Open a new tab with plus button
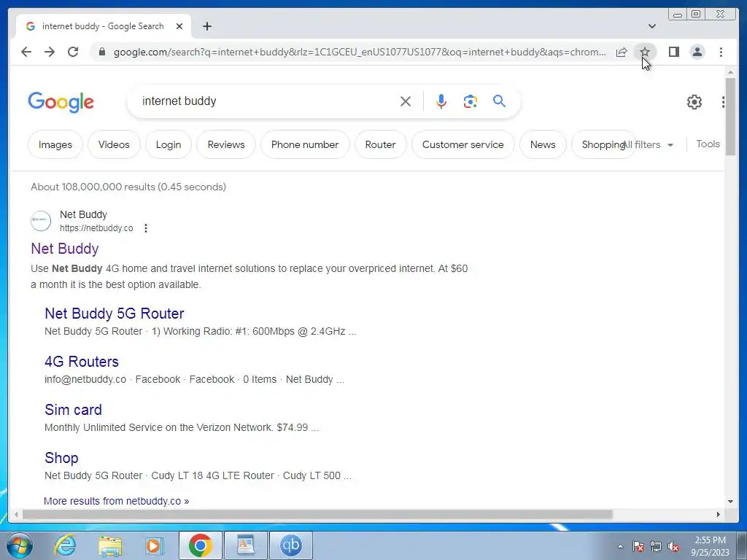This screenshot has width=747, height=560. [206, 26]
